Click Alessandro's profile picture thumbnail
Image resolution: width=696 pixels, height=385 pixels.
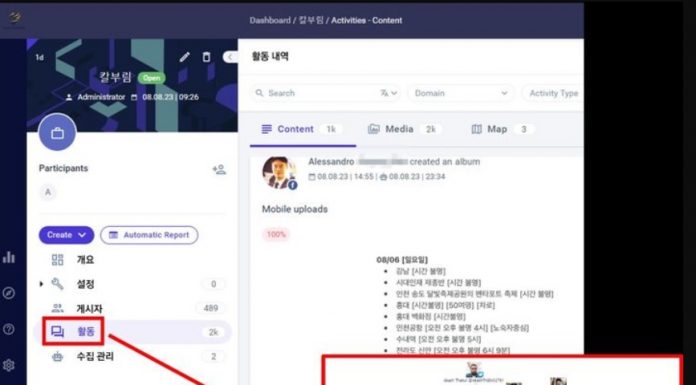(279, 172)
